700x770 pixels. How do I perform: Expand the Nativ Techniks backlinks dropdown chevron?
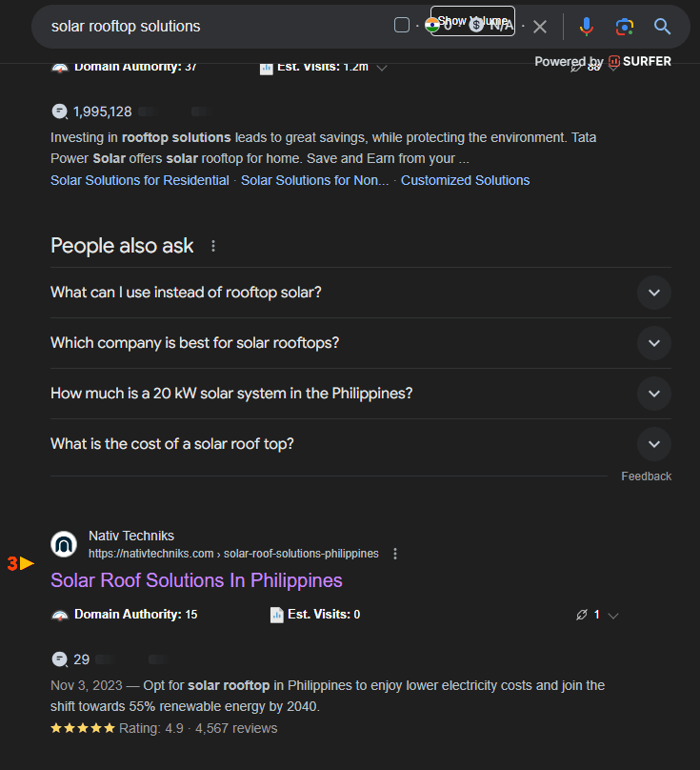(613, 616)
